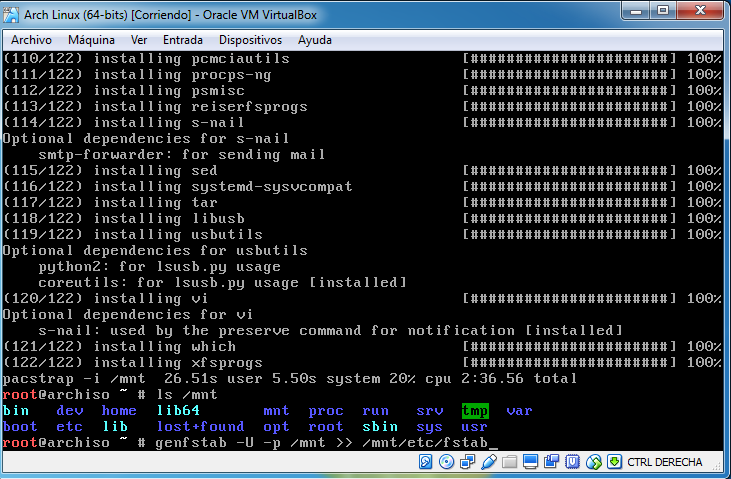Open the Ayuda menu

point(315,40)
